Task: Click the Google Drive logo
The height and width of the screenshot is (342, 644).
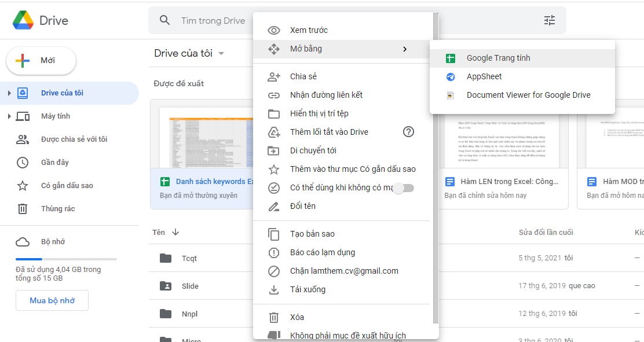Action: coord(23,20)
